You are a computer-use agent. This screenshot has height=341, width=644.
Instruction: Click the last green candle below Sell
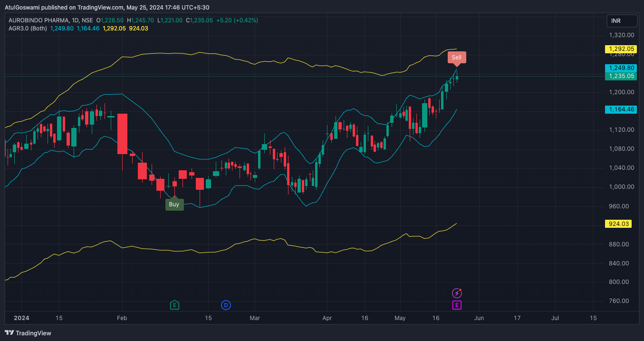[x=457, y=78]
